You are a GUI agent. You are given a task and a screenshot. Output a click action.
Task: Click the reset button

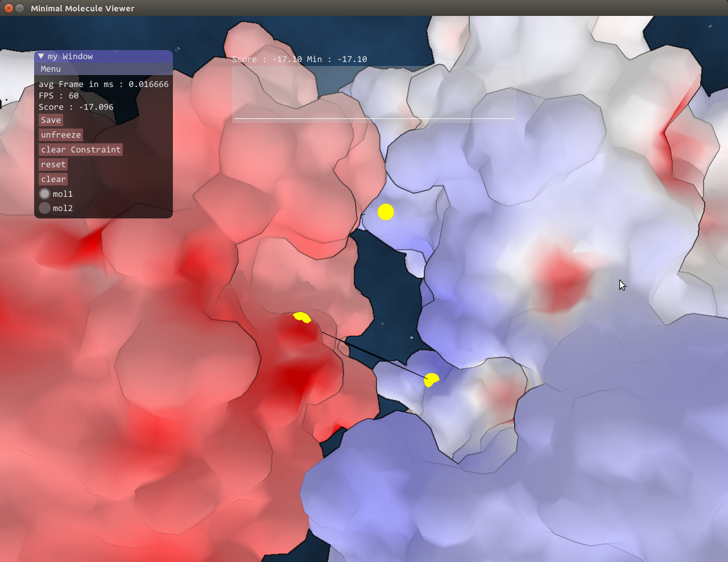point(53,164)
